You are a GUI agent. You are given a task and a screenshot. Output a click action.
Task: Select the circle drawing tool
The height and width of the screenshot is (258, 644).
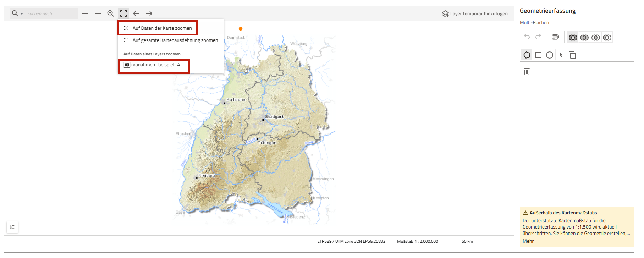[550, 55]
